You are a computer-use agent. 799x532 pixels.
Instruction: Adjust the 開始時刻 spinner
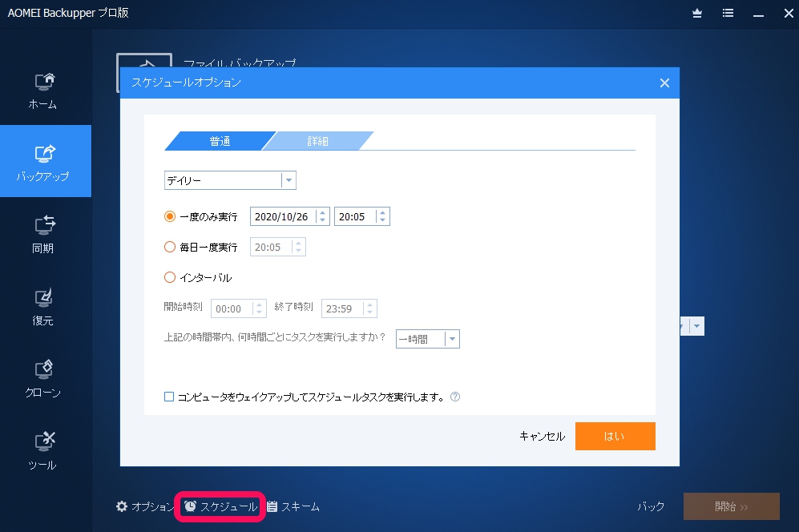[260, 308]
